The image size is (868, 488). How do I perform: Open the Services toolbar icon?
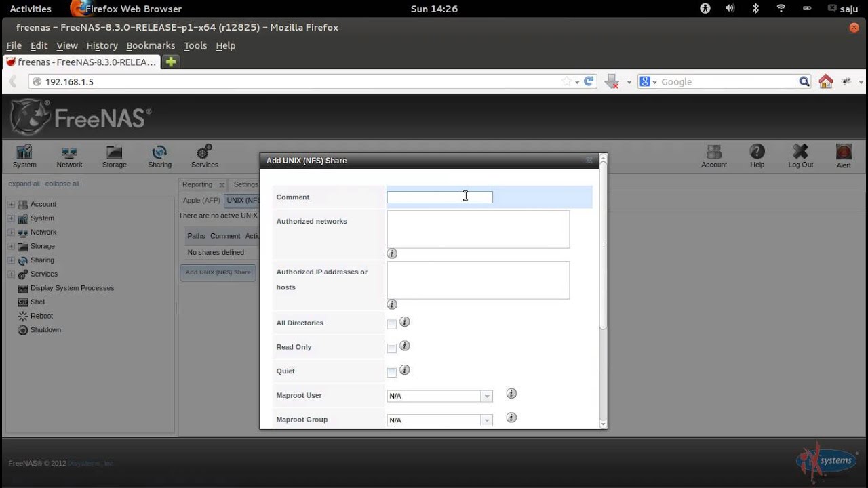(x=204, y=157)
